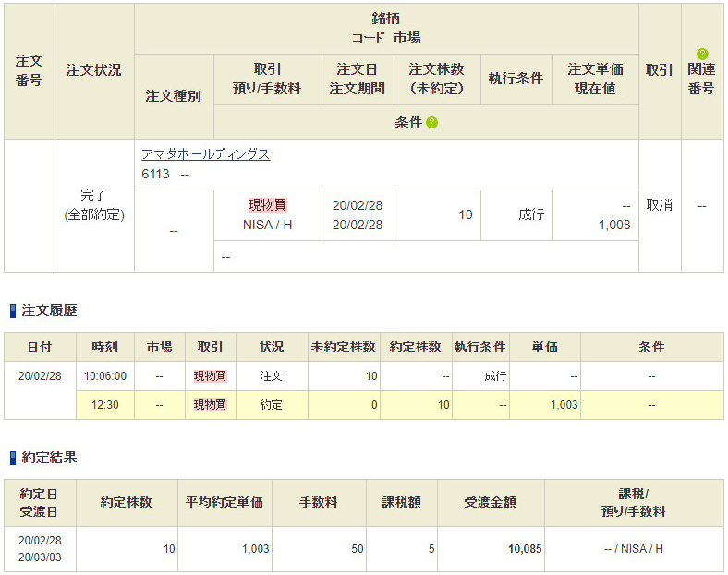The height and width of the screenshot is (575, 728).
Task: Click the 現物買 badge in the 12:30 row
Action: pyautogui.click(x=210, y=405)
